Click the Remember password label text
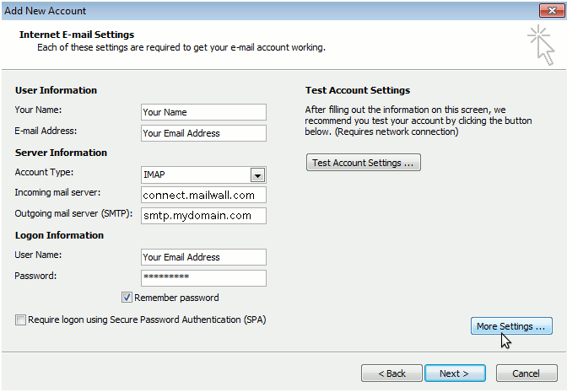This screenshot has width=567, height=392. (176, 298)
